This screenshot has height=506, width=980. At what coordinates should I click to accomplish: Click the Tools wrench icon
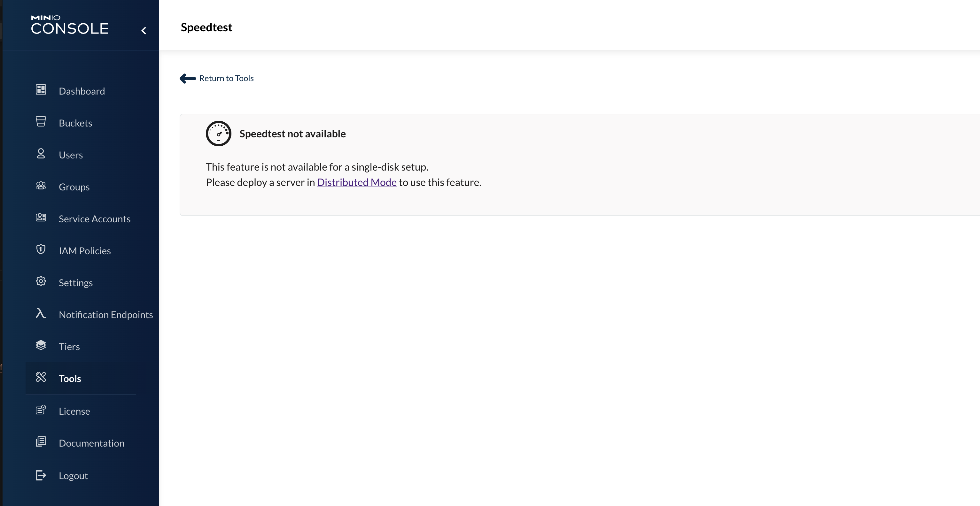[41, 377]
